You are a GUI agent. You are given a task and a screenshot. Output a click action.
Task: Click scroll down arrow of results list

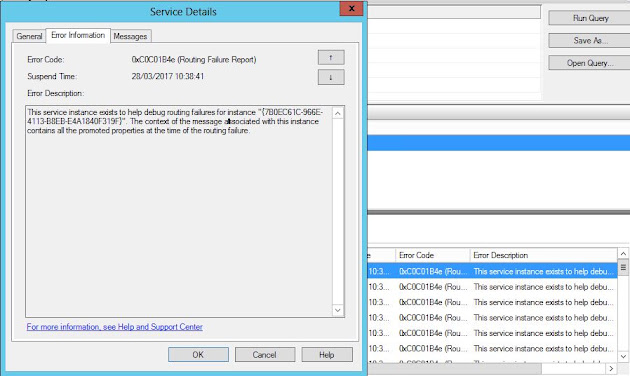623,356
